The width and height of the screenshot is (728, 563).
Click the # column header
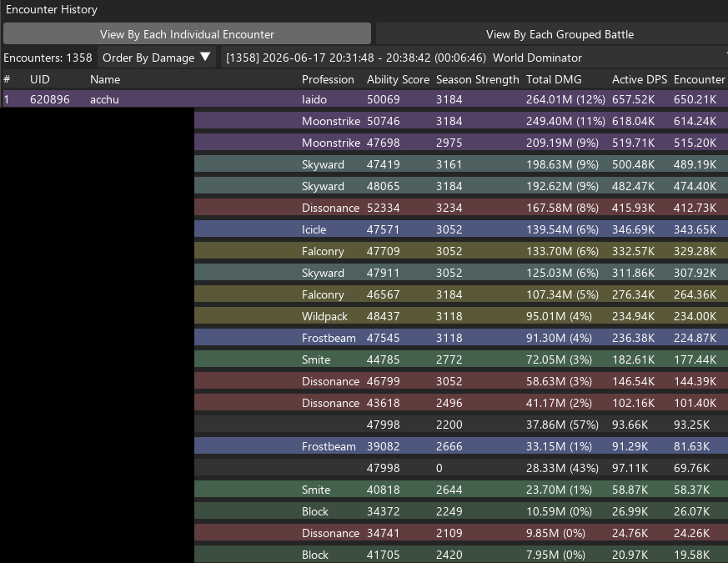pyautogui.click(x=7, y=79)
